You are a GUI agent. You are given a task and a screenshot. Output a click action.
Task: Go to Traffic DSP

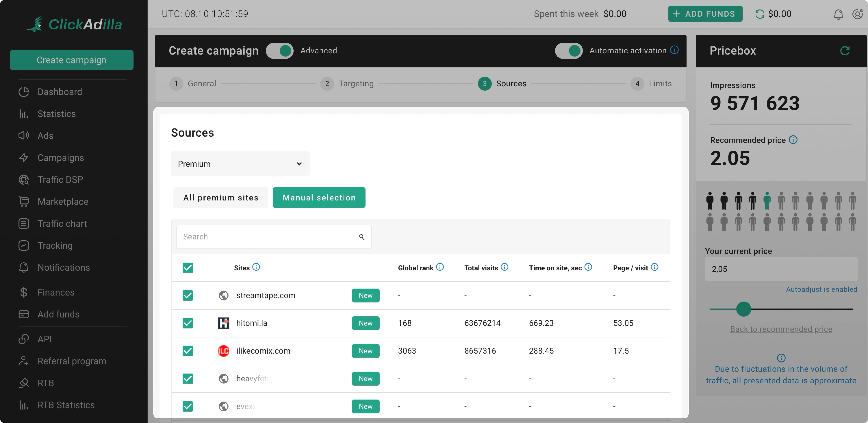click(x=60, y=179)
